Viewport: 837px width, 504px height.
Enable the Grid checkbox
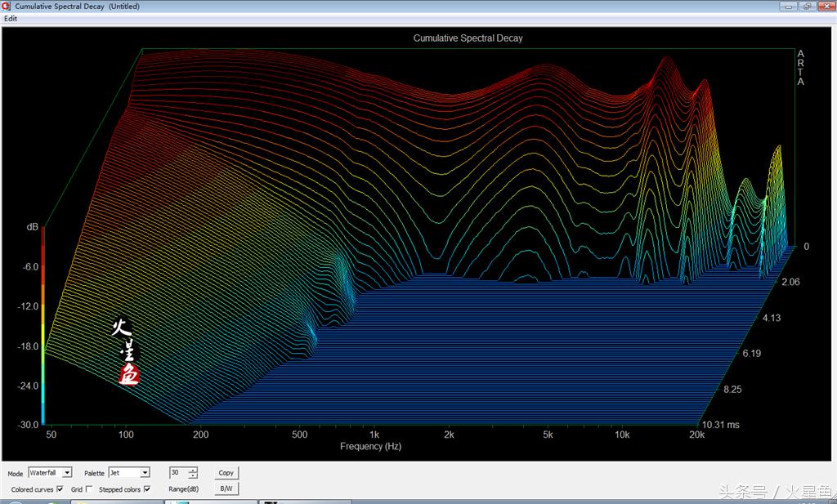88,489
